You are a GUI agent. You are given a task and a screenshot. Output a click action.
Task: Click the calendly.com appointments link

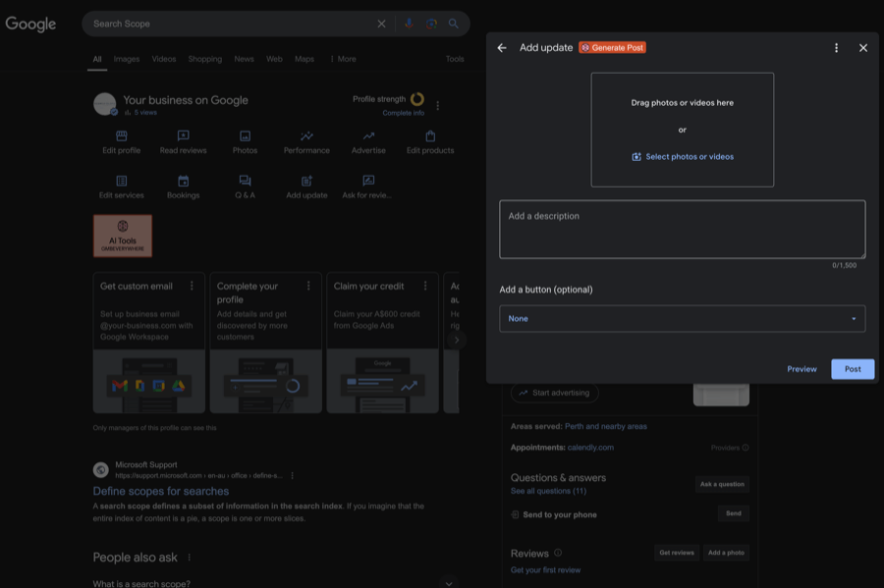pos(590,448)
